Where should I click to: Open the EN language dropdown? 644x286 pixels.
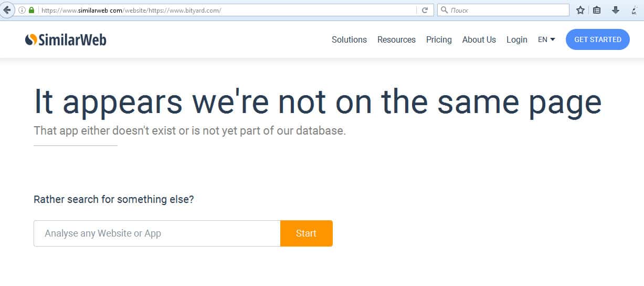coord(546,39)
